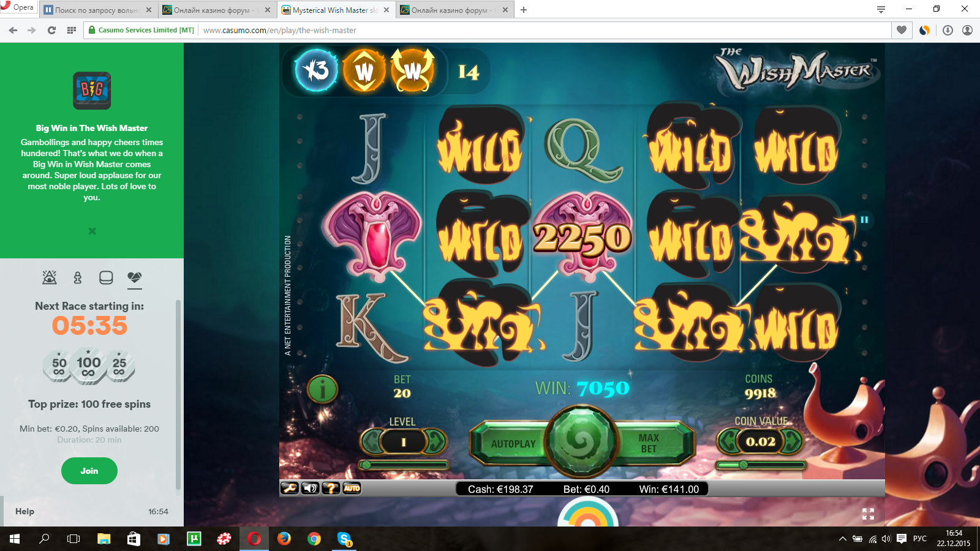Show hidden system tray icons
The height and width of the screenshot is (551, 980).
tap(843, 539)
